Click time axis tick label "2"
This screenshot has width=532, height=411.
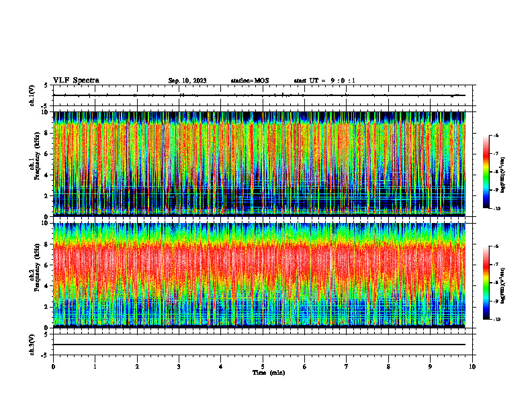click(x=137, y=367)
